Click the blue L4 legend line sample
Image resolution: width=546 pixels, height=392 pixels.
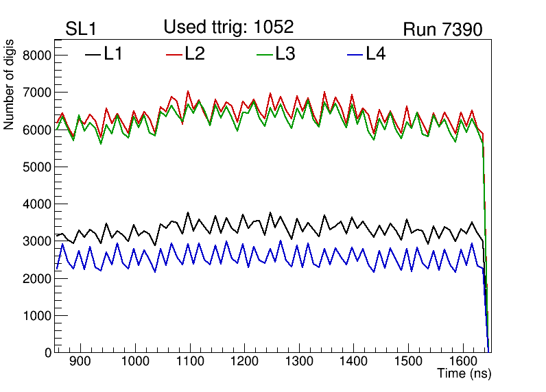[355, 54]
